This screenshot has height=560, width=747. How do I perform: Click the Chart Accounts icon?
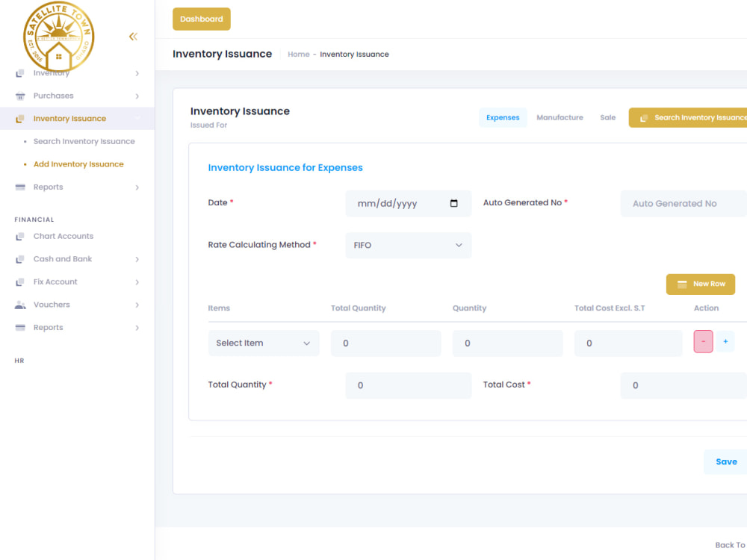point(20,236)
